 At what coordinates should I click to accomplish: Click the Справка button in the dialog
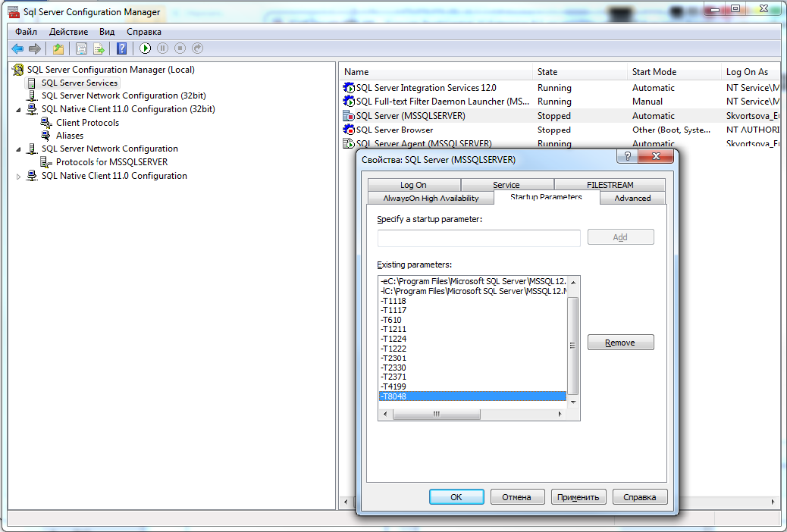click(640, 497)
